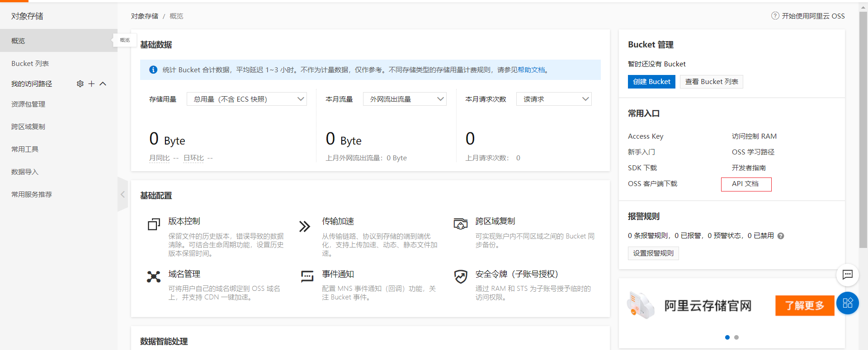Select second carousel dot of banner
868x350 pixels.
(x=736, y=337)
